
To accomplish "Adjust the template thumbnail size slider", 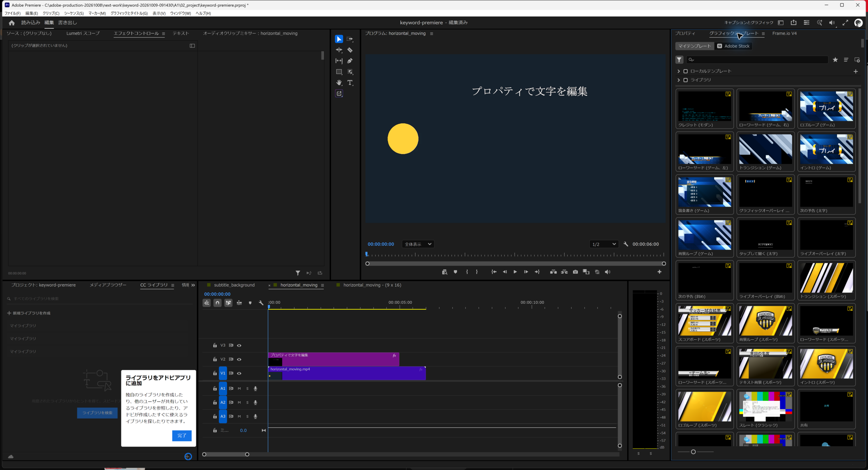I will tap(693, 452).
